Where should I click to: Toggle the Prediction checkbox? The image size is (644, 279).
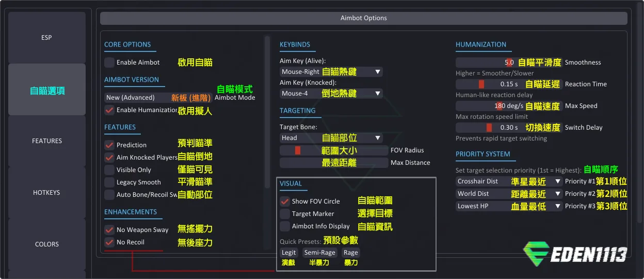109,145
